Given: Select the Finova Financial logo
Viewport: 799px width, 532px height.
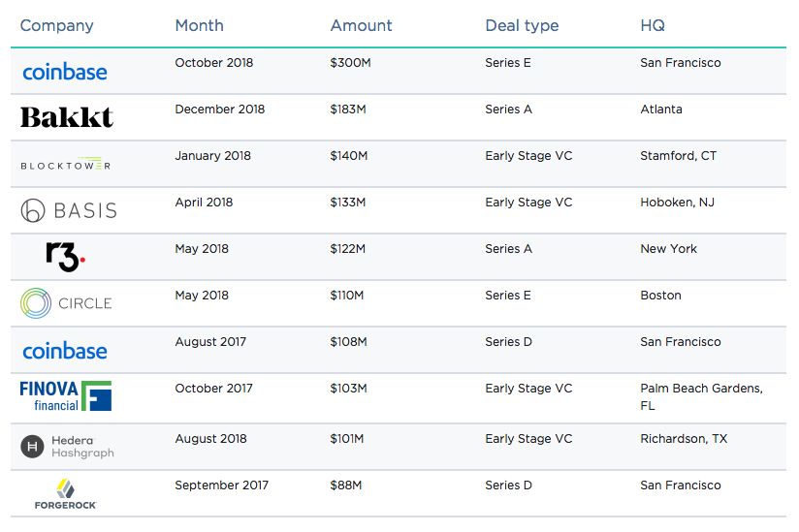Looking at the screenshot, I should [65, 395].
